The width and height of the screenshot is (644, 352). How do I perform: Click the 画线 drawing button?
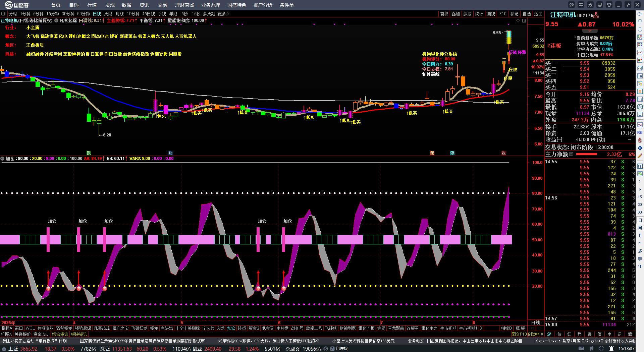(x=491, y=14)
